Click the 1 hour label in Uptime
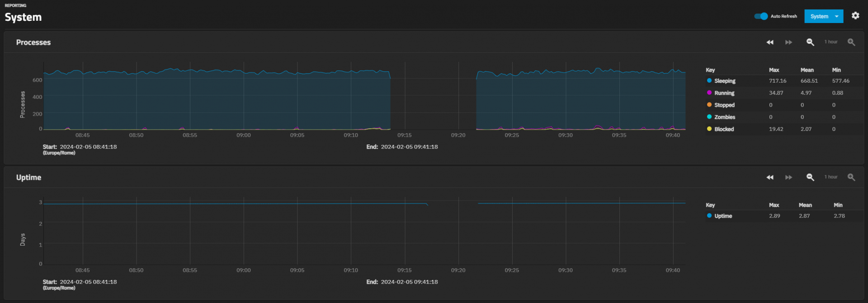 point(831,177)
